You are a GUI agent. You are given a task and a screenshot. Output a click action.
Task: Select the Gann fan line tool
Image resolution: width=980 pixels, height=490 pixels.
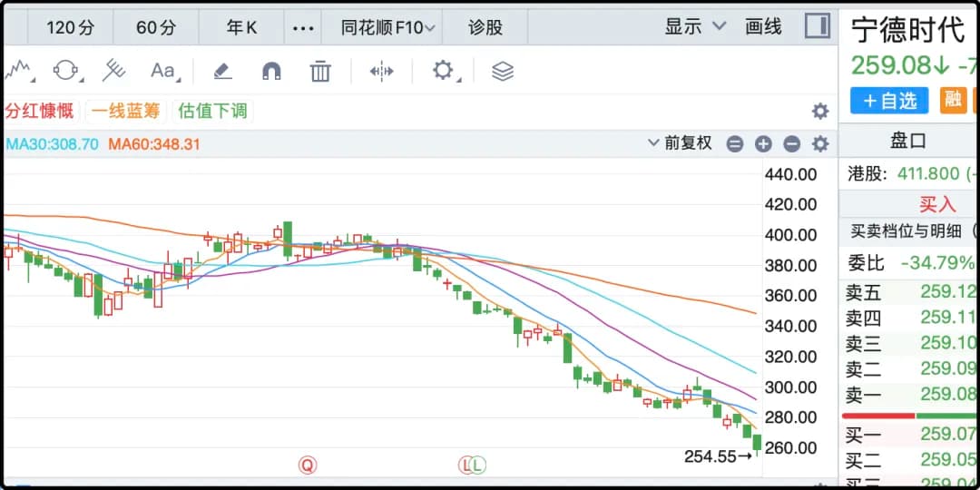[x=114, y=71]
